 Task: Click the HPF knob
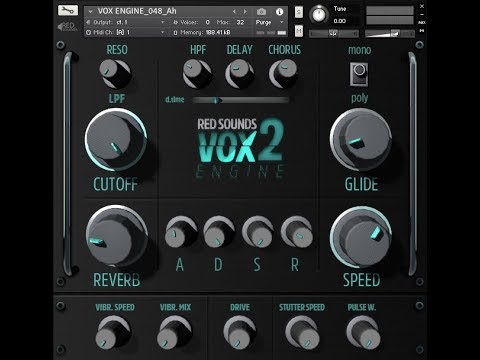click(197, 74)
